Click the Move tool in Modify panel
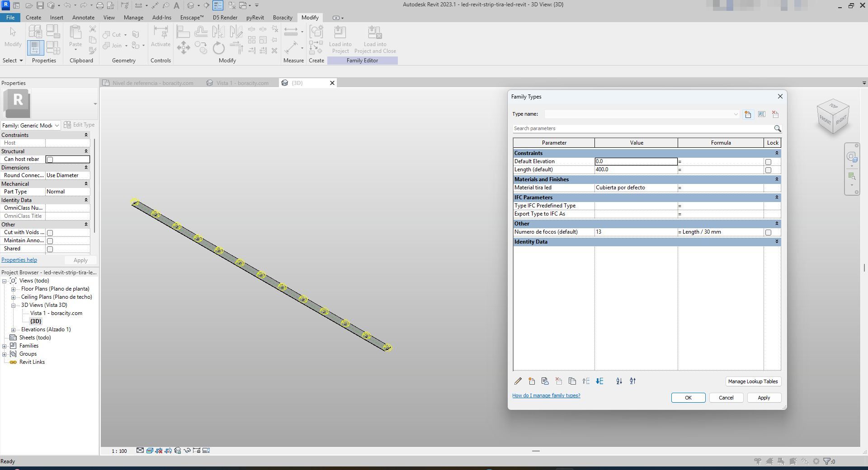 [x=183, y=47]
